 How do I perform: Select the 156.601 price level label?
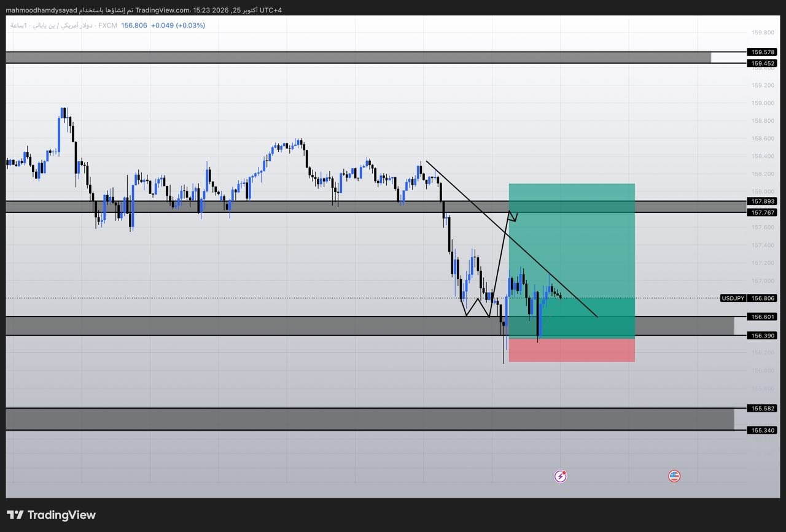(762, 317)
